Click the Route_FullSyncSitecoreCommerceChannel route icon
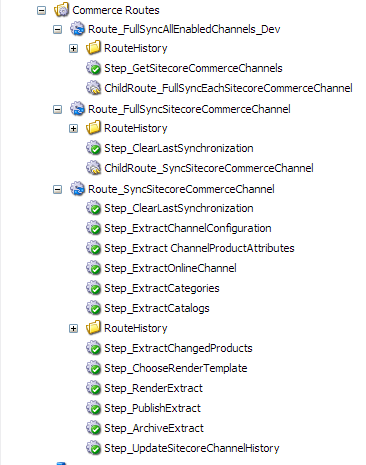The image size is (366, 465). (x=77, y=109)
